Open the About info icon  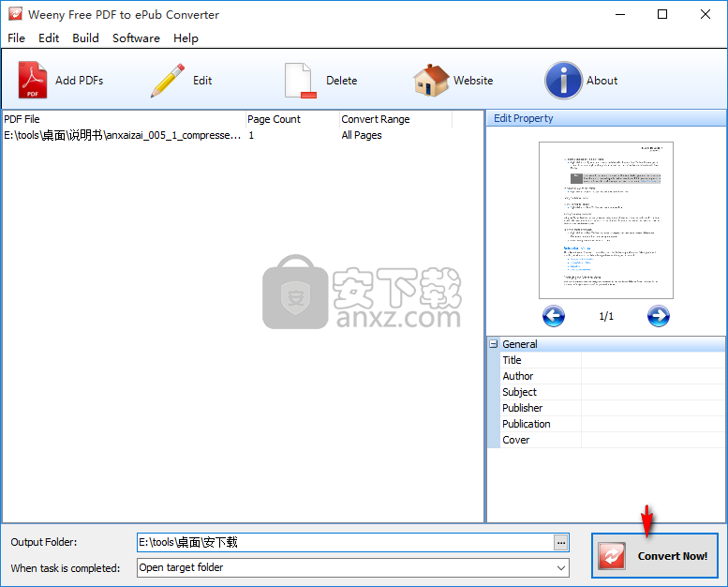[x=563, y=80]
